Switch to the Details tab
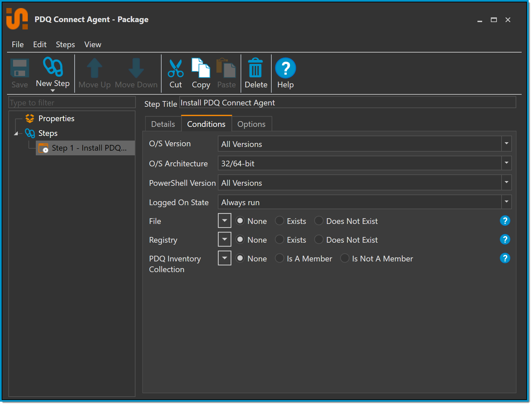 (x=163, y=124)
